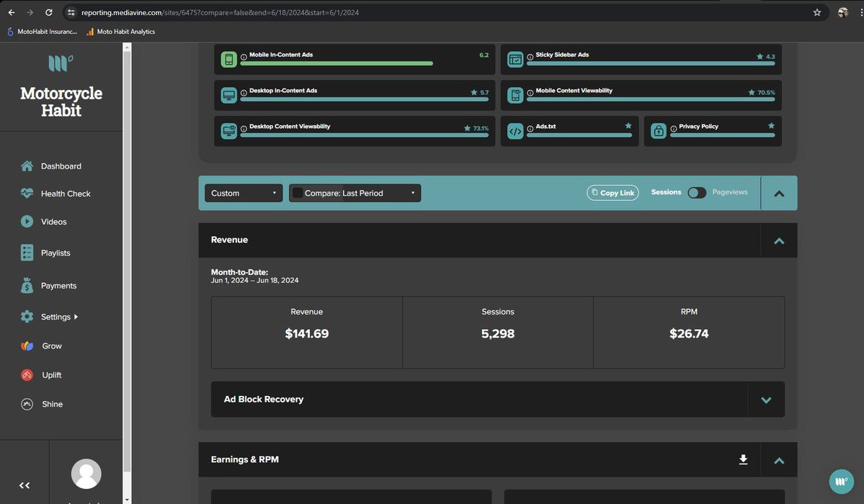View site information icon in the address bar
The height and width of the screenshot is (504, 864).
pos(71,12)
